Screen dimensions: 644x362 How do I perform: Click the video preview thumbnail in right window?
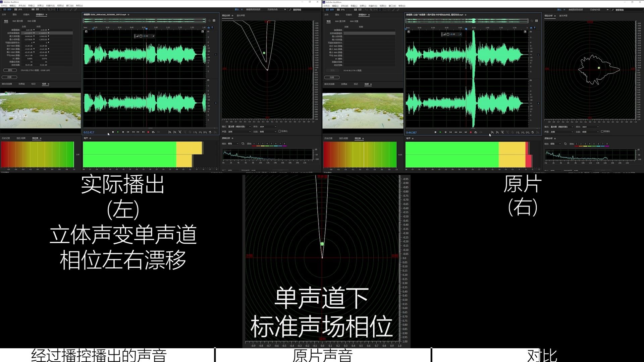[x=363, y=111]
